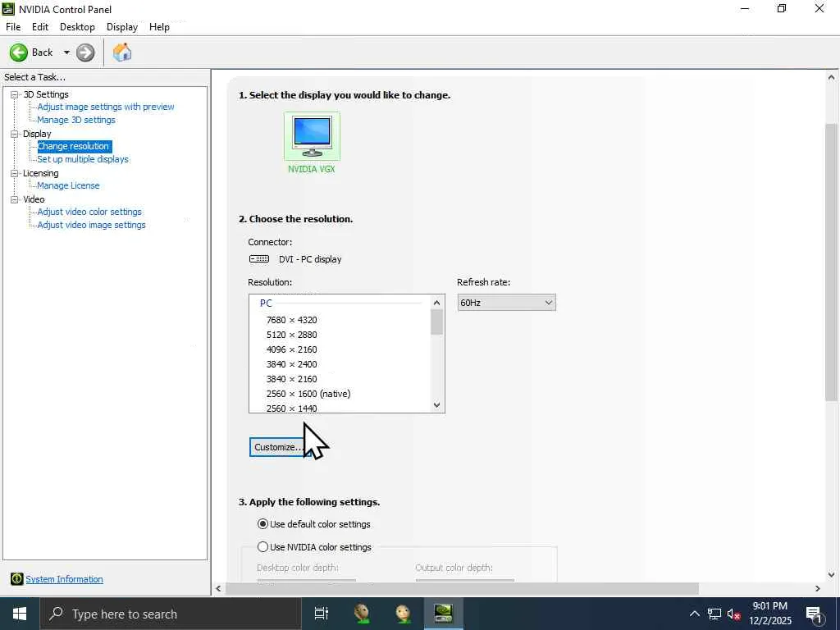Choose resolution 5120 × 2880
Image resolution: width=840 pixels, height=630 pixels.
coord(292,335)
